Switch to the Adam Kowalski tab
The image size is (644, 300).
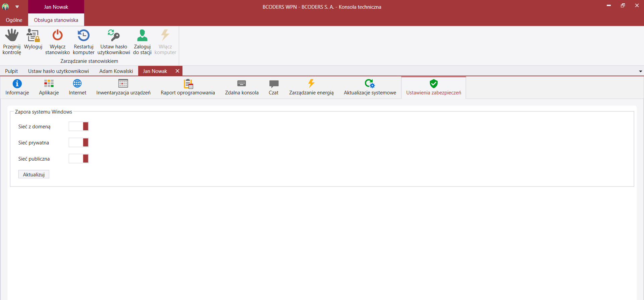point(116,71)
